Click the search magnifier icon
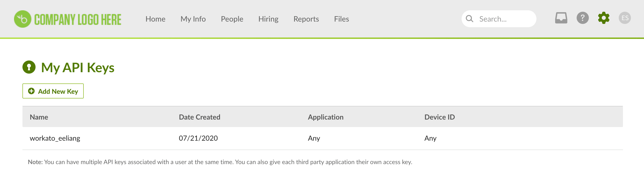The width and height of the screenshot is (644, 173). pyautogui.click(x=470, y=19)
